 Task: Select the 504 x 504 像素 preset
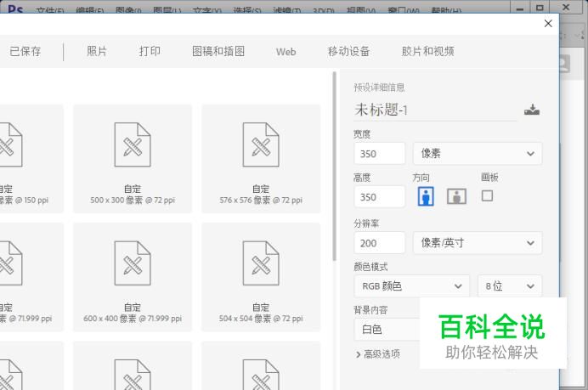[261, 277]
